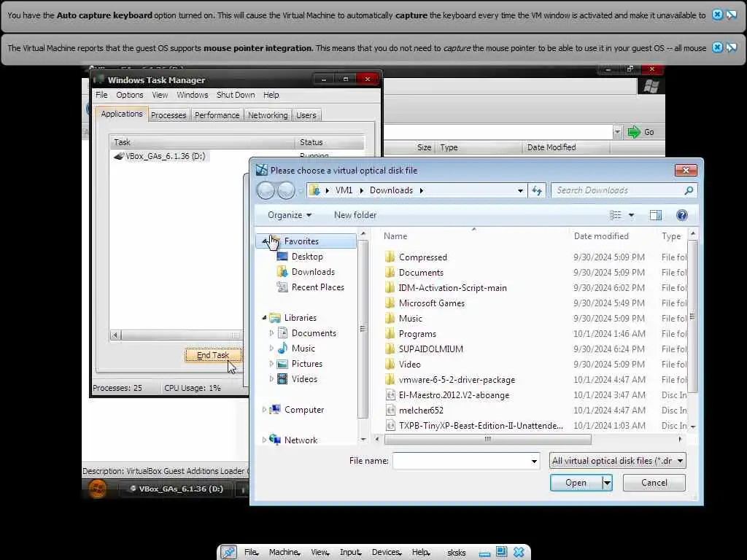Image resolution: width=747 pixels, height=560 pixels.
Task: Open the Devices menu on mini toolbar
Action: (386, 553)
